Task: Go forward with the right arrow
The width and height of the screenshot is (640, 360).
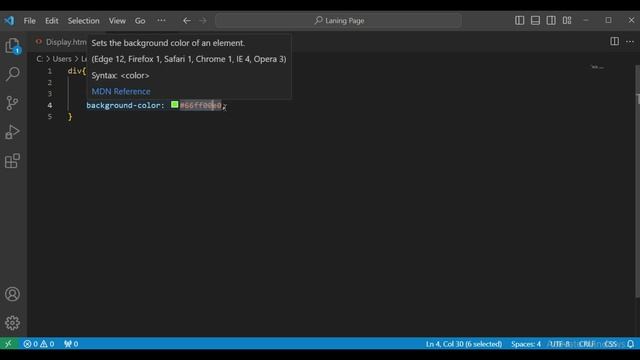Action: (x=203, y=20)
